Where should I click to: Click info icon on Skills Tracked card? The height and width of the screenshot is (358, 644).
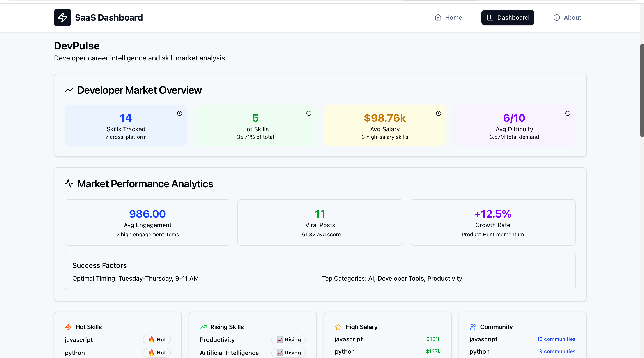[179, 113]
